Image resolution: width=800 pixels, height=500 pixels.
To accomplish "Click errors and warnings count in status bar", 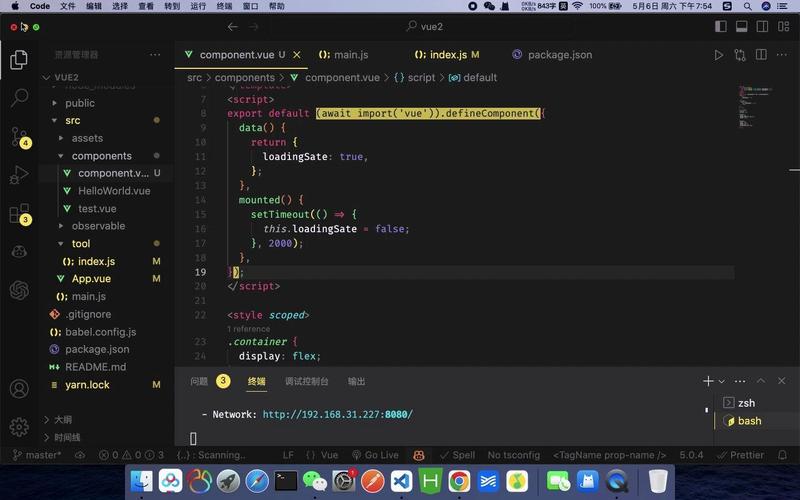I will (x=132, y=455).
